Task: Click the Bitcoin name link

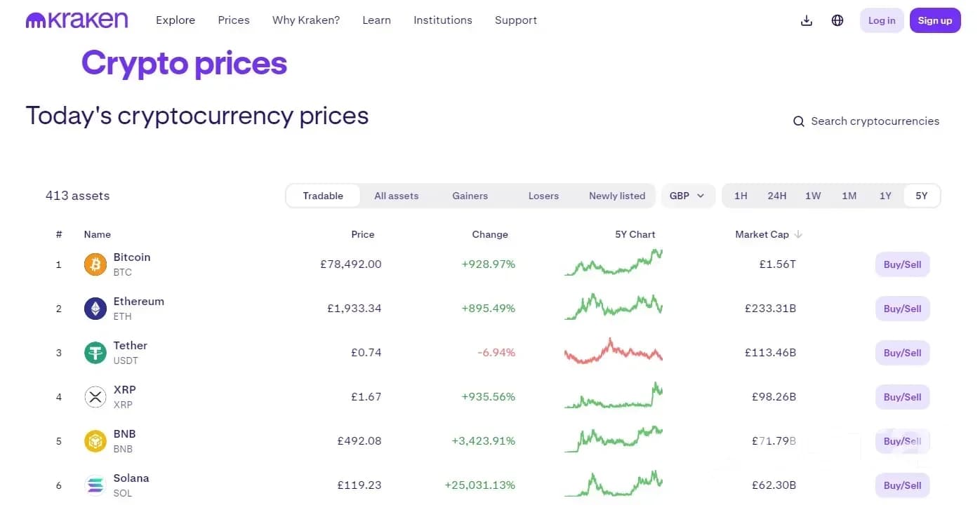Action: (x=132, y=257)
